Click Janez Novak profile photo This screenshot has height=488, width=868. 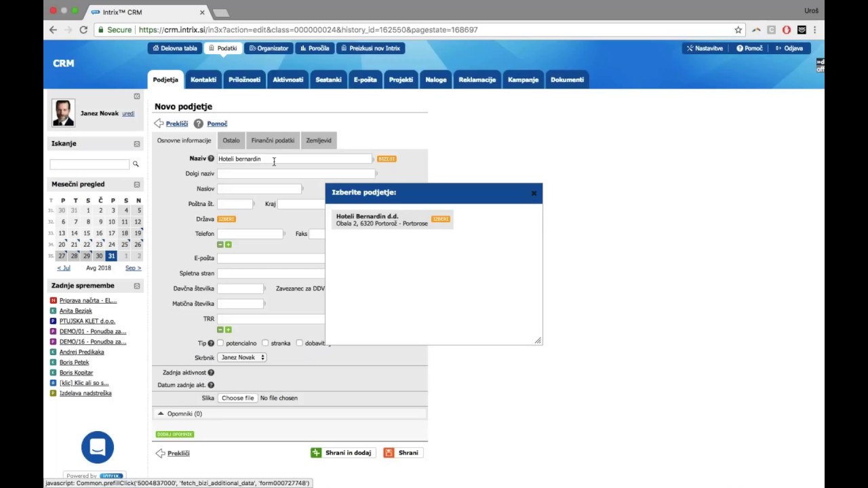64,113
